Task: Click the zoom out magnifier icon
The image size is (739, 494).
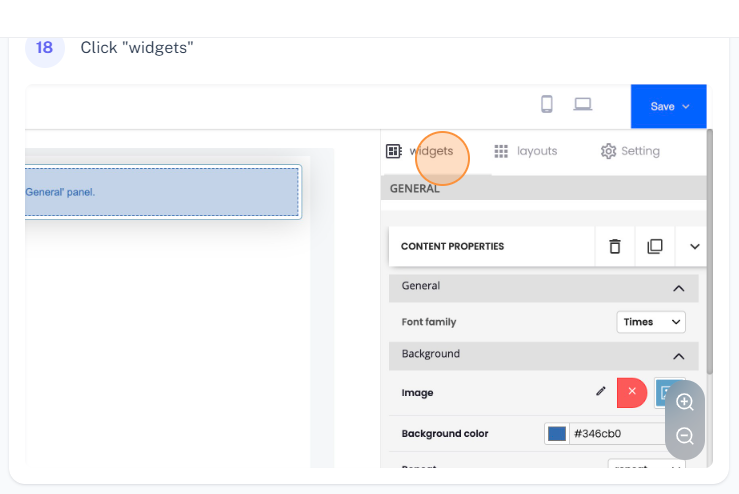Action: coord(685,436)
